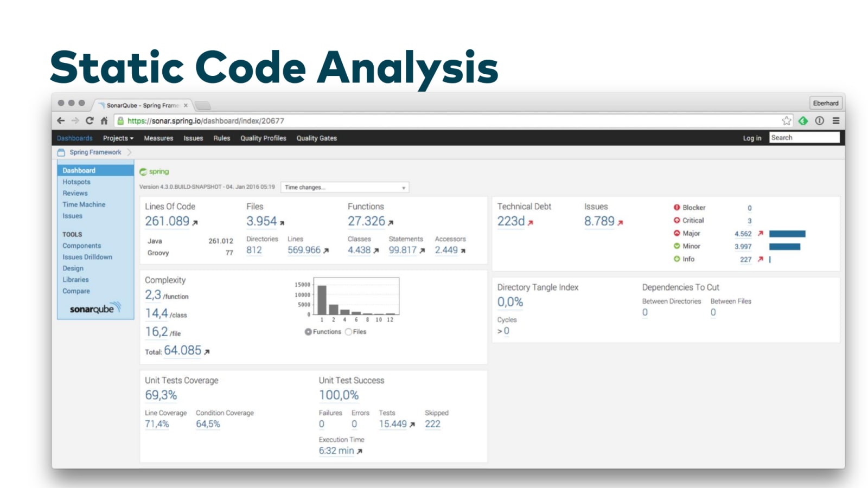Open Issues in the sidebar
The width and height of the screenshot is (868, 488).
[72, 216]
